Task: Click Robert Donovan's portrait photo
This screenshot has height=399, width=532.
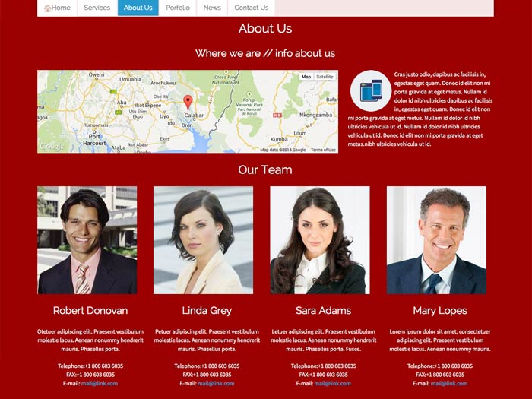Action: 87,240
